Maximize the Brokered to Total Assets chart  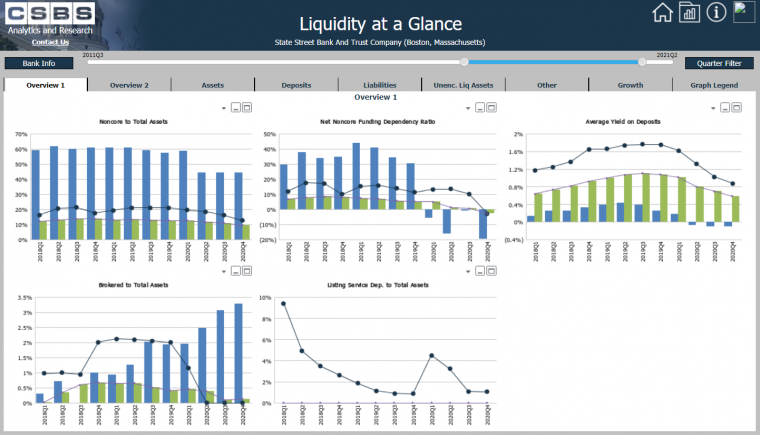(x=247, y=271)
